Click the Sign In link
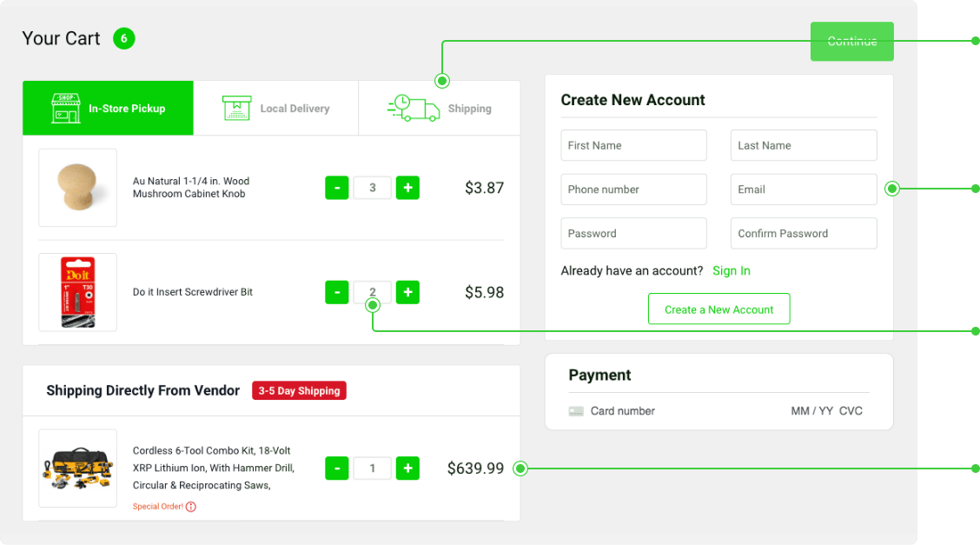Viewport: 980px width, 545px height. click(x=731, y=271)
